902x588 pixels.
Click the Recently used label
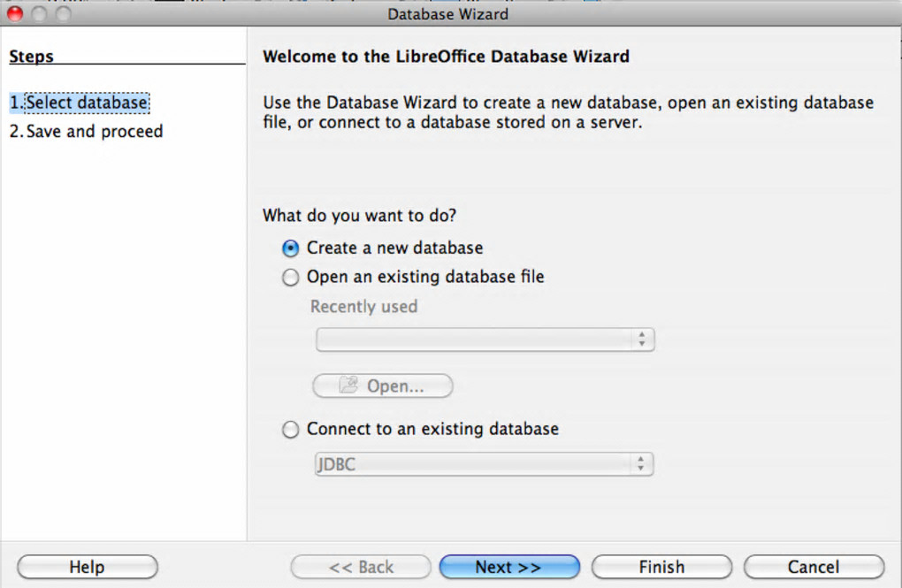tap(363, 307)
